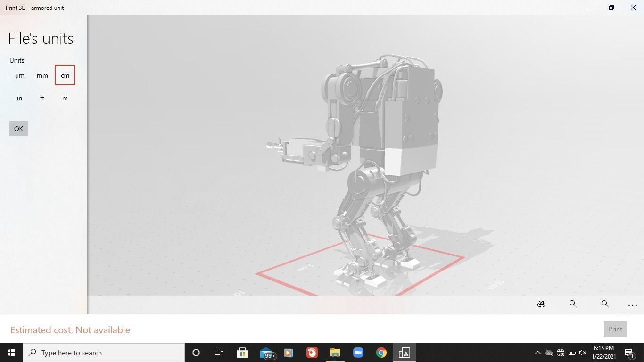The height and width of the screenshot is (362, 644).
Task: Select the m unit option
Action: (65, 98)
